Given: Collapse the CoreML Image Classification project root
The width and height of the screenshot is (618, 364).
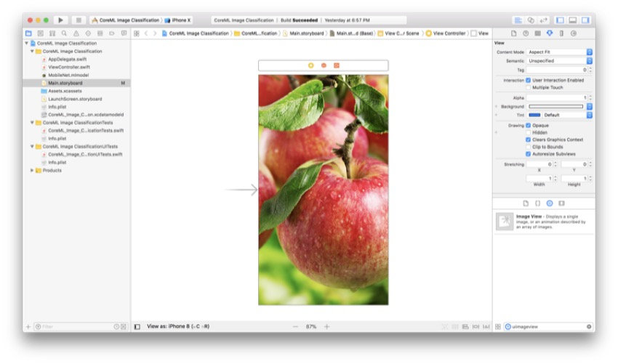Looking at the screenshot, I should point(26,44).
